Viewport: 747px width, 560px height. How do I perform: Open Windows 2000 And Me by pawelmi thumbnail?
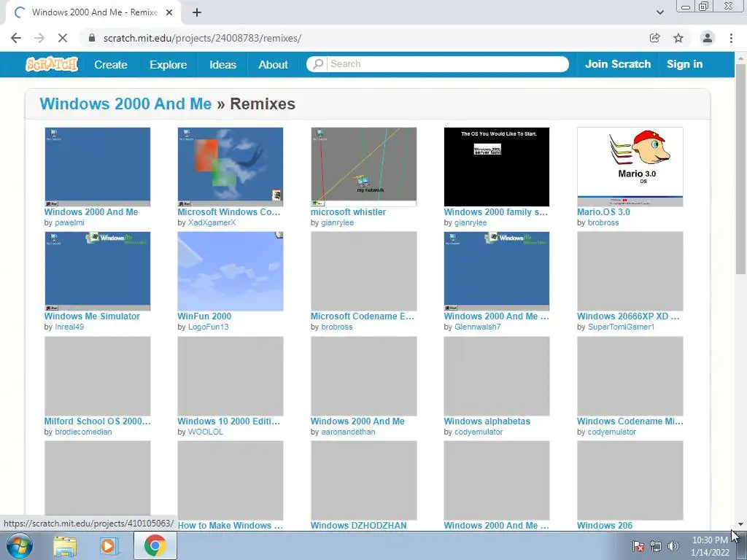(x=97, y=167)
